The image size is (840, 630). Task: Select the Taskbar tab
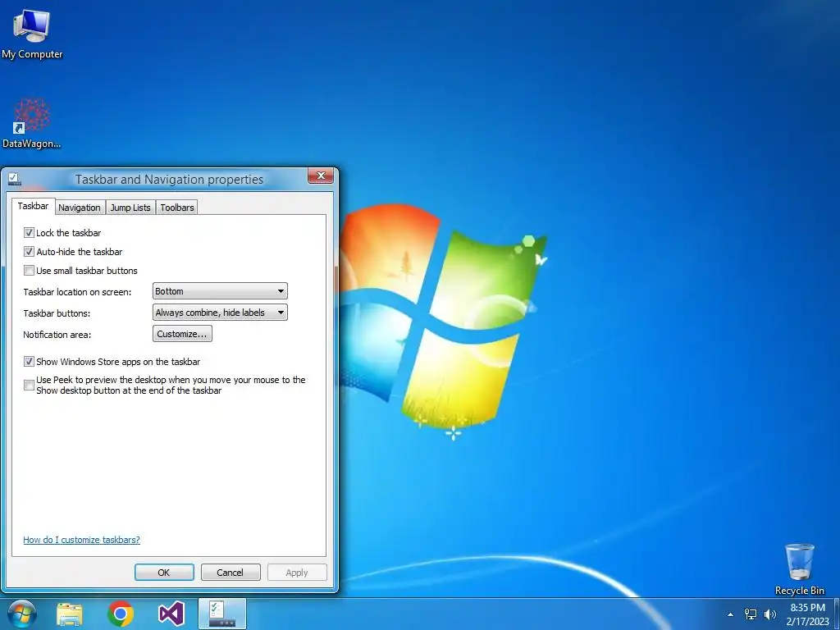point(33,206)
